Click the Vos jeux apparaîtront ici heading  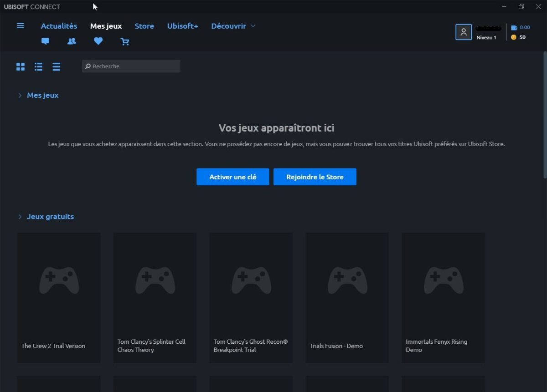coord(276,128)
